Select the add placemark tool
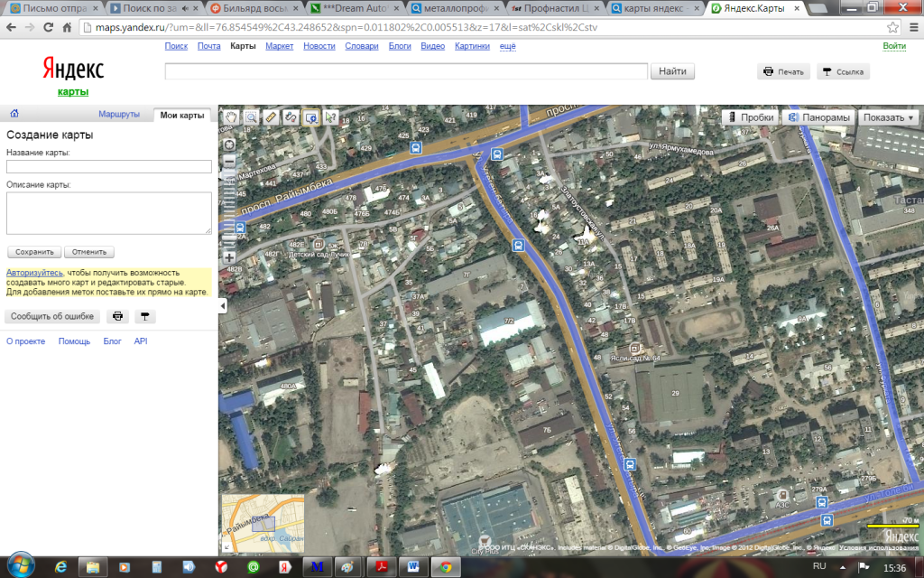 [310, 117]
